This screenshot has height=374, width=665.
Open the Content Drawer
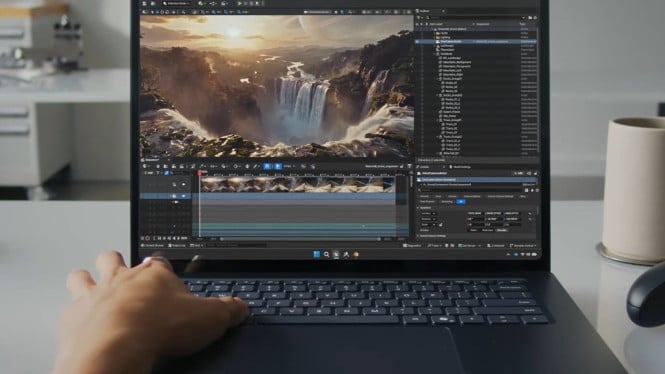(153, 246)
